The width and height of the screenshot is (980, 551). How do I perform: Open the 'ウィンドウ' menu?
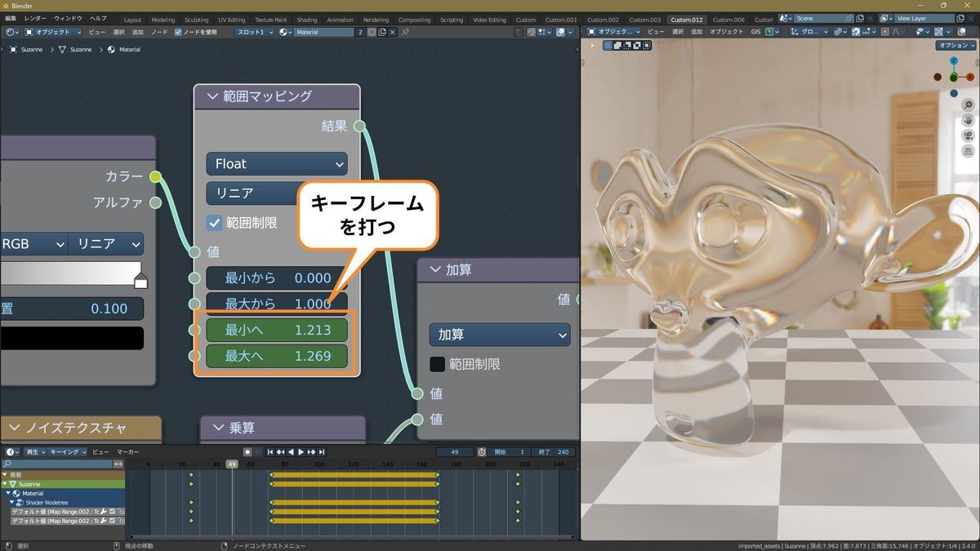[68, 19]
